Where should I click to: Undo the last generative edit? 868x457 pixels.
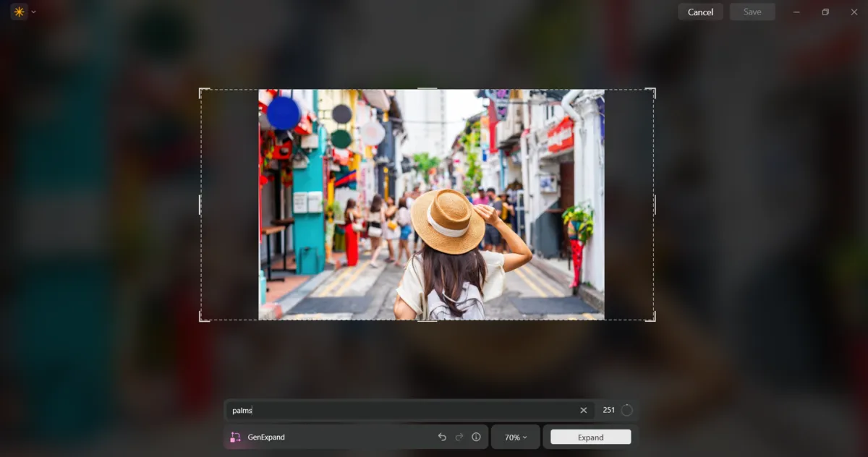(x=442, y=437)
